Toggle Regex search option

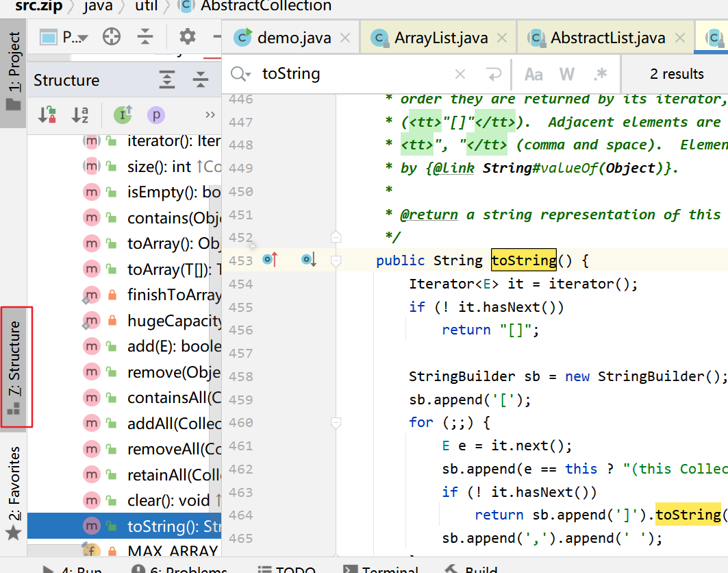point(601,74)
